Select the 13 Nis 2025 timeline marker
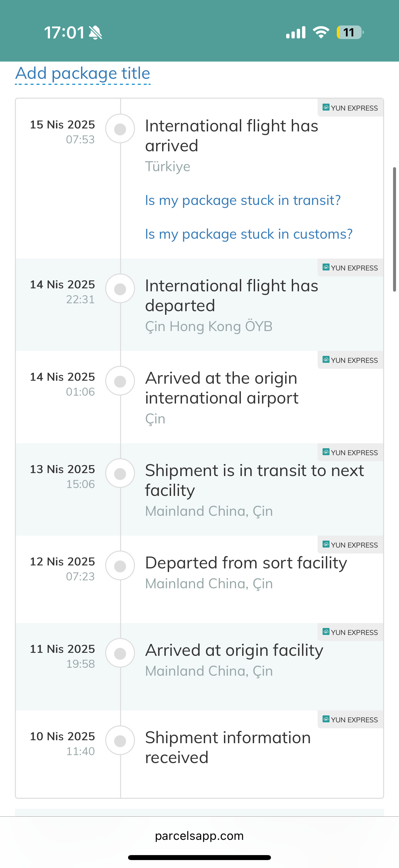 [120, 473]
